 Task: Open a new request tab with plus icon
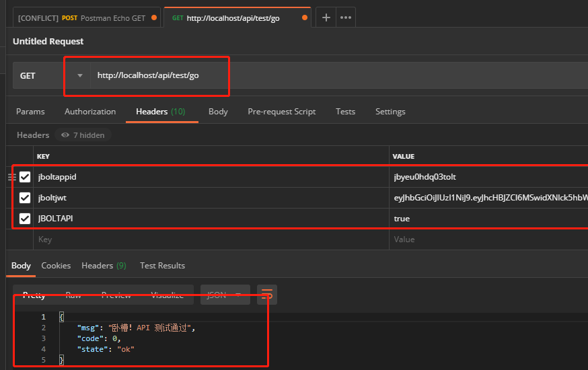click(x=326, y=17)
